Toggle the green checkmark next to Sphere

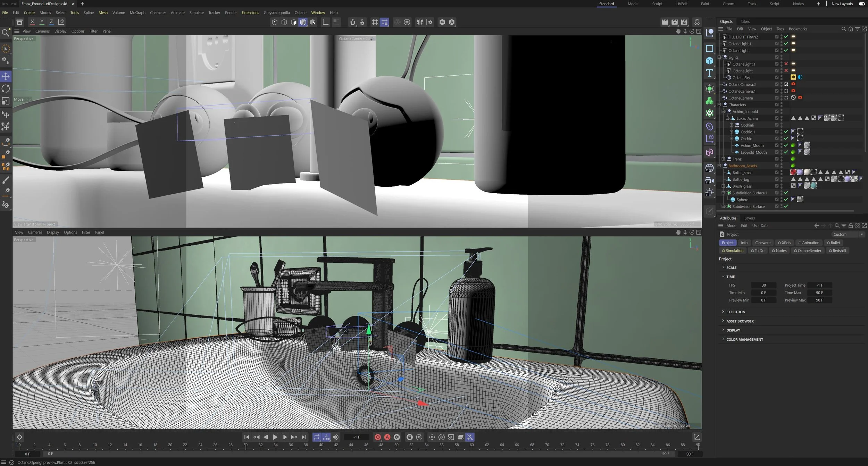[786, 200]
